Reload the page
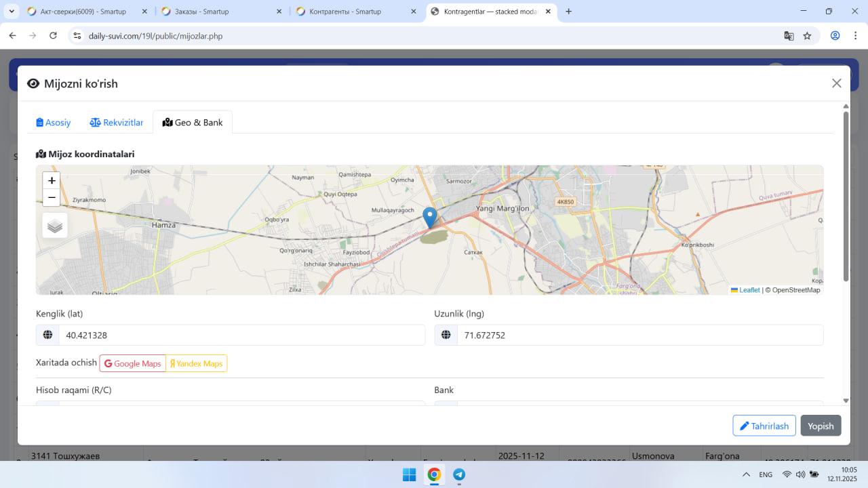This screenshot has height=488, width=868. [53, 36]
